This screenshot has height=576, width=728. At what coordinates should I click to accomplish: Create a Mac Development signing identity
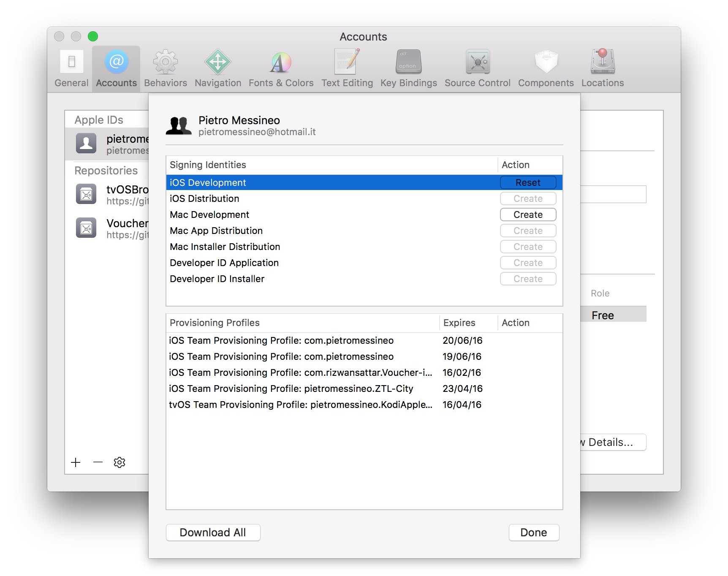(x=528, y=215)
